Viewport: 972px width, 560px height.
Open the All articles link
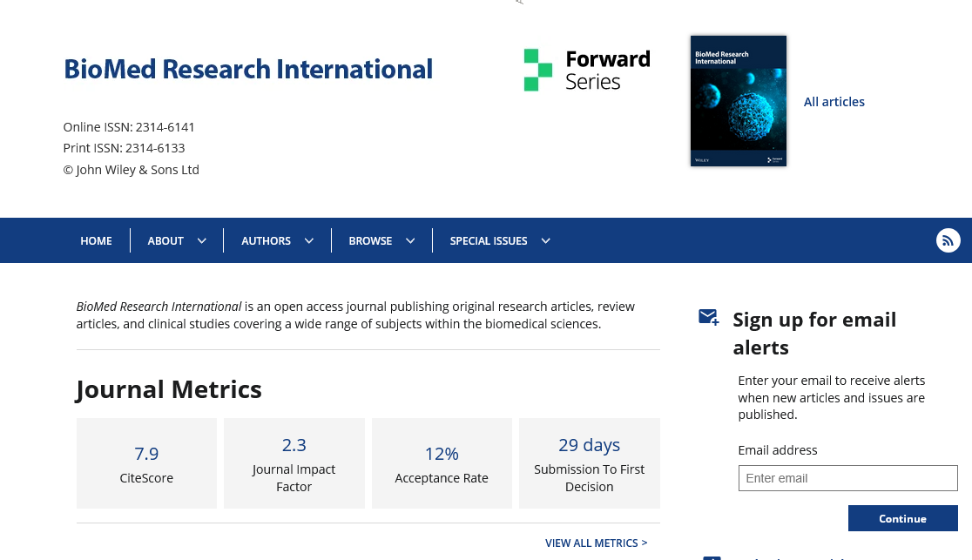tap(834, 102)
